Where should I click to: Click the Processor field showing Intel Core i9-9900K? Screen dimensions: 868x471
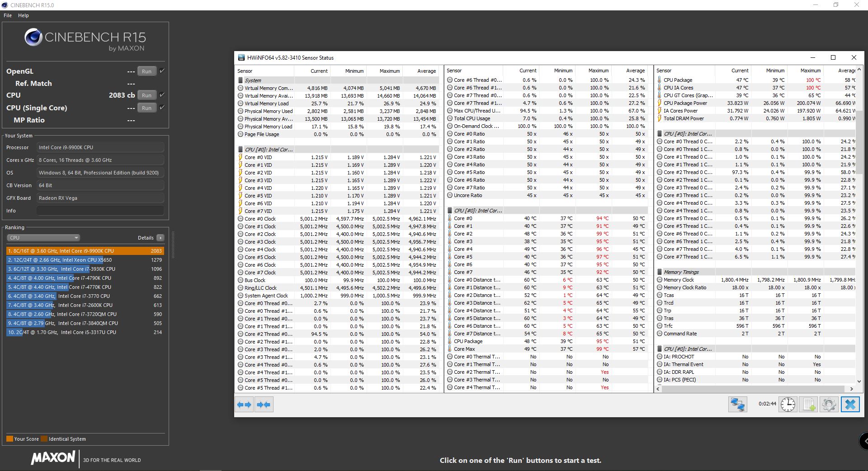pos(100,147)
